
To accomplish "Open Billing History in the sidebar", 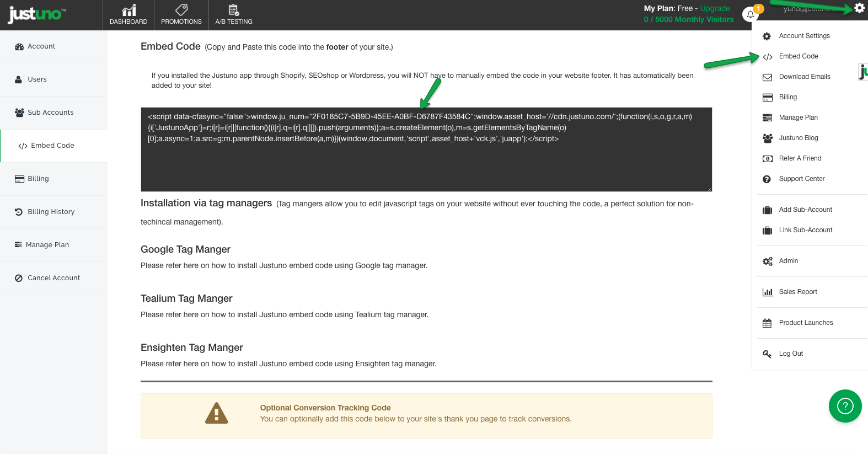I will coord(53,212).
